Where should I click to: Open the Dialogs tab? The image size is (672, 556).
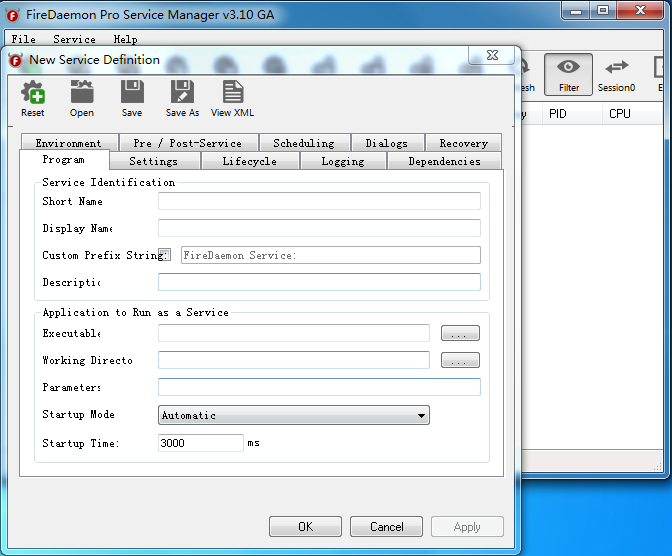coord(387,143)
